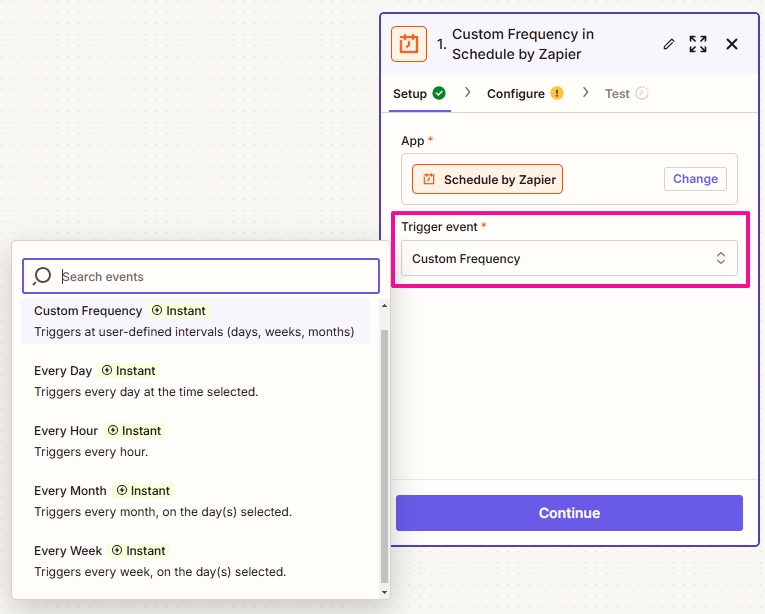765x614 pixels.
Task: Click the events list scrollbar down arrow
Action: [x=385, y=592]
